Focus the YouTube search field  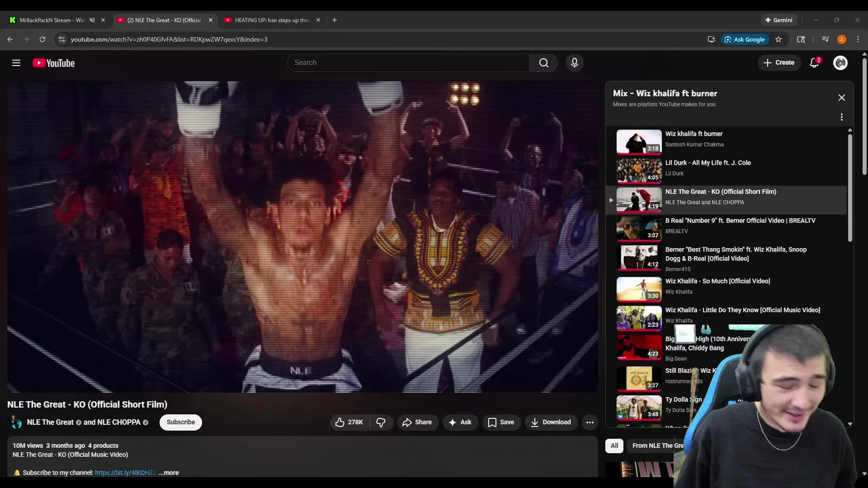(408, 63)
